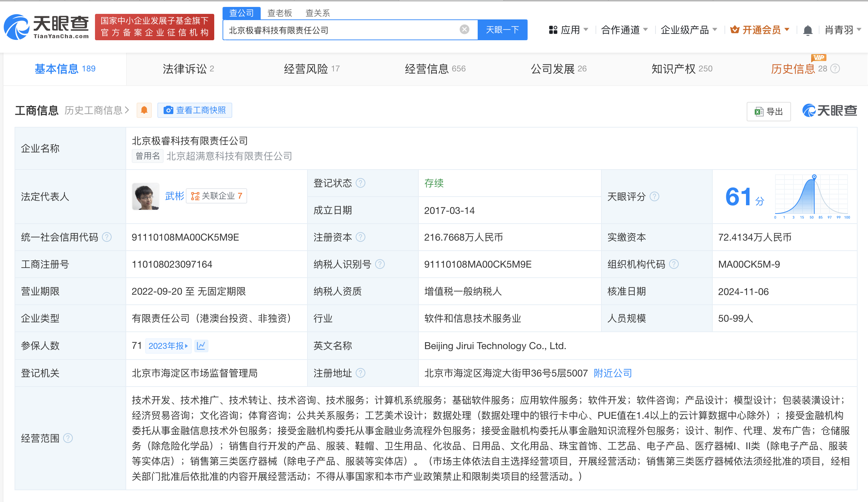Image resolution: width=868 pixels, height=502 pixels.
Task: Click 查看工商快照 button
Action: [x=195, y=110]
